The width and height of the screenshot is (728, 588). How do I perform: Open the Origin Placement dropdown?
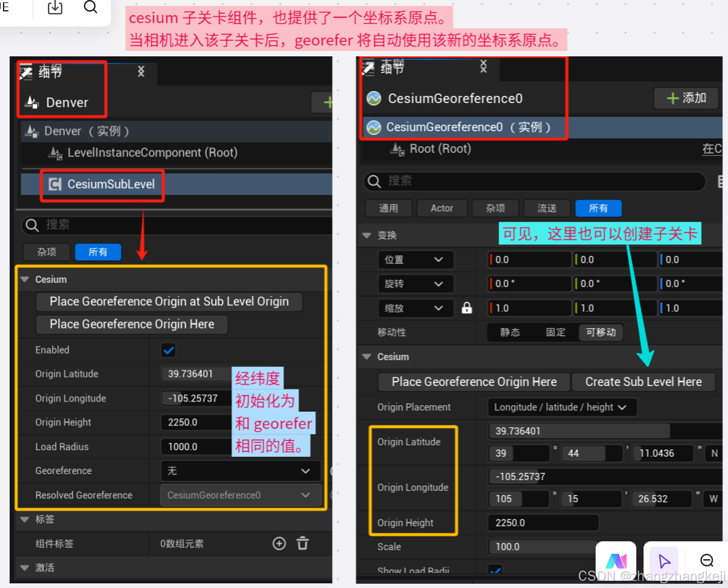[x=561, y=407]
